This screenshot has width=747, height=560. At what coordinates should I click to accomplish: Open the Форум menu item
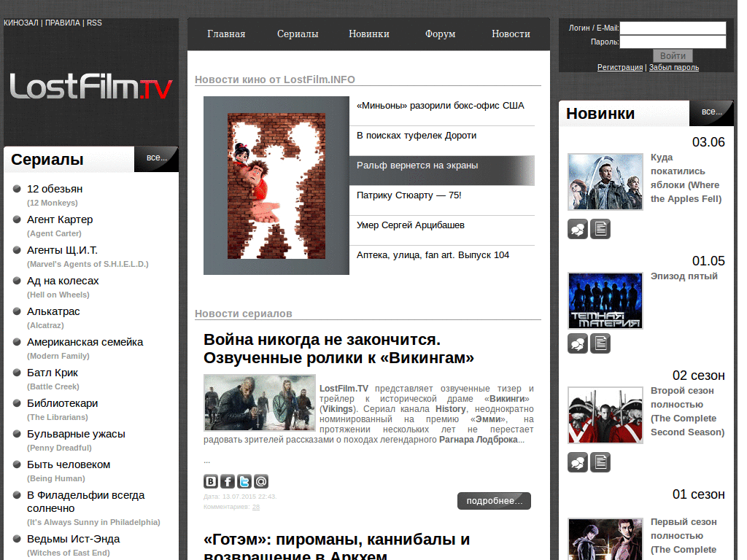pos(440,34)
